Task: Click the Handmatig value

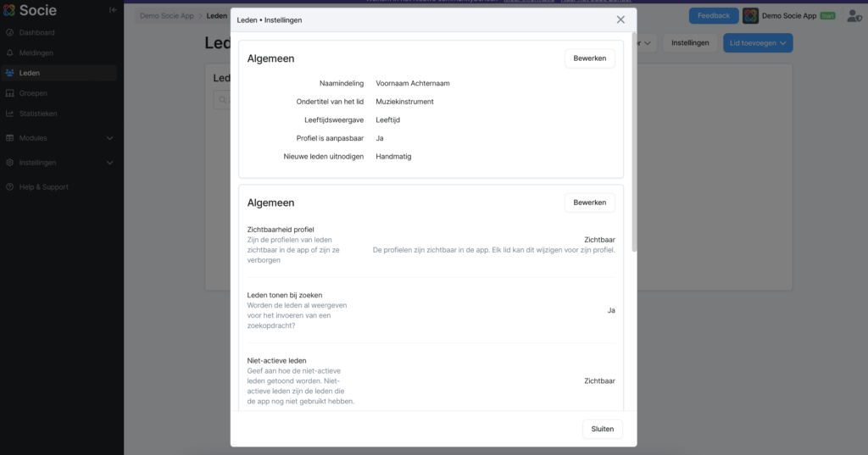Action: pyautogui.click(x=393, y=156)
